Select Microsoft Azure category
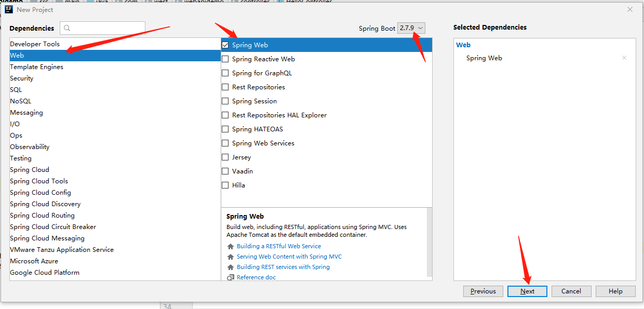This screenshot has height=309, width=644. tap(115, 261)
